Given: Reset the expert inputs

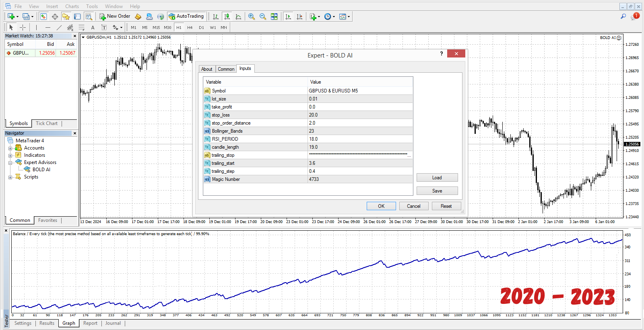Looking at the screenshot, I should [446, 206].
